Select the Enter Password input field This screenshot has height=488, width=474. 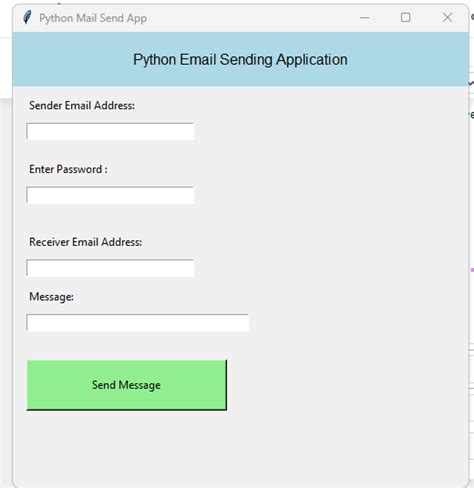coord(110,195)
